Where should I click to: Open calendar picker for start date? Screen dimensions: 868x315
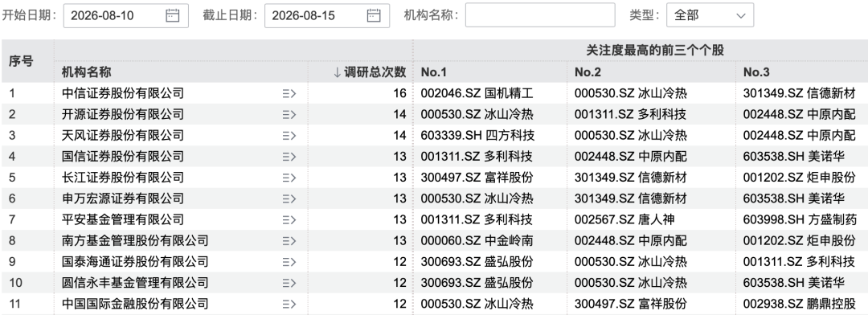[173, 15]
